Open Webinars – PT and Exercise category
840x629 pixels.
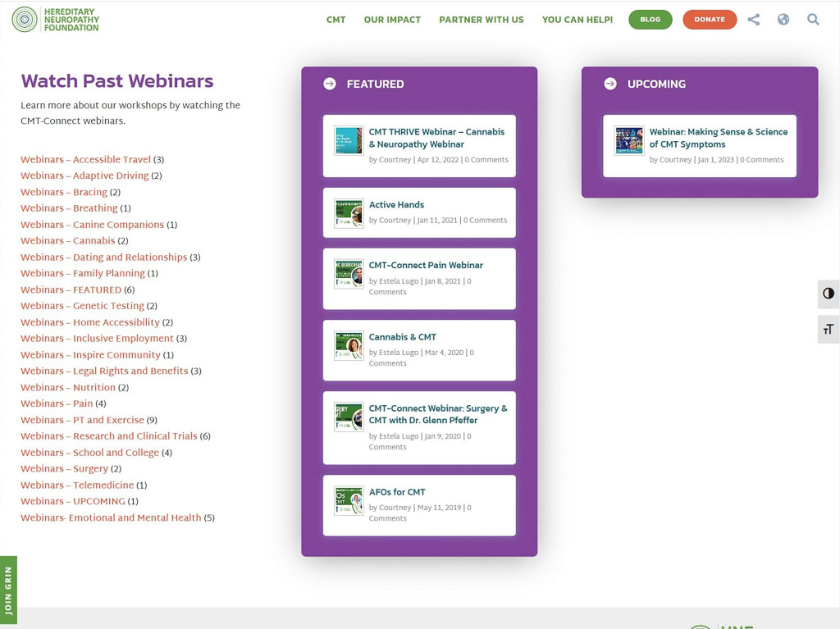point(83,420)
